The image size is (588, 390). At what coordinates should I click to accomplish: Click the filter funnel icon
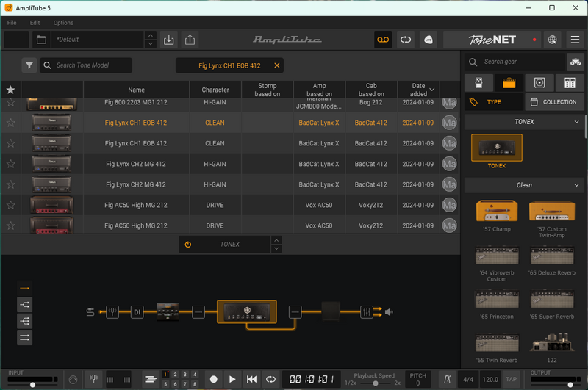pos(29,65)
